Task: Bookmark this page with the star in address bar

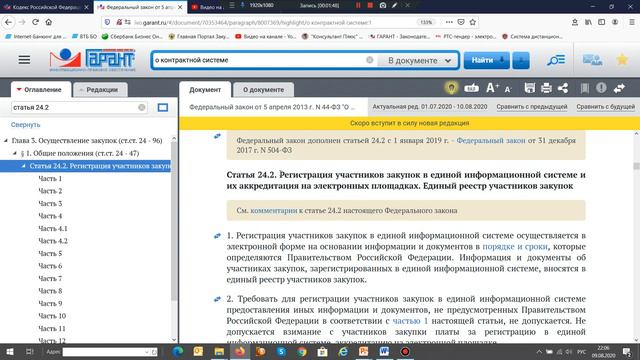Action: pos(473,22)
